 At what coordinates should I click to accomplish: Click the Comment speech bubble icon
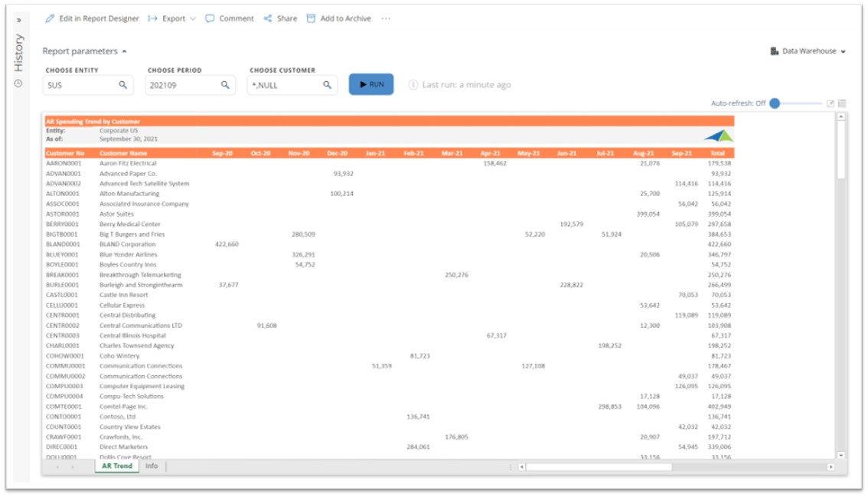[210, 18]
